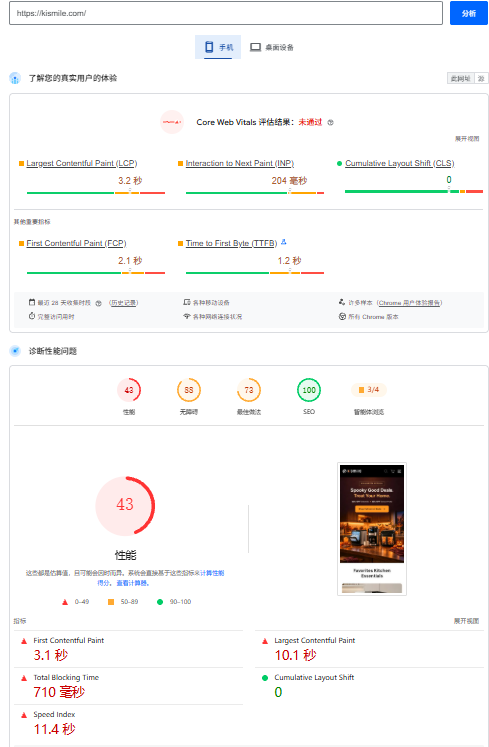Select the 100 SEO score gauge
This screenshot has height=747, width=489.
(x=309, y=390)
